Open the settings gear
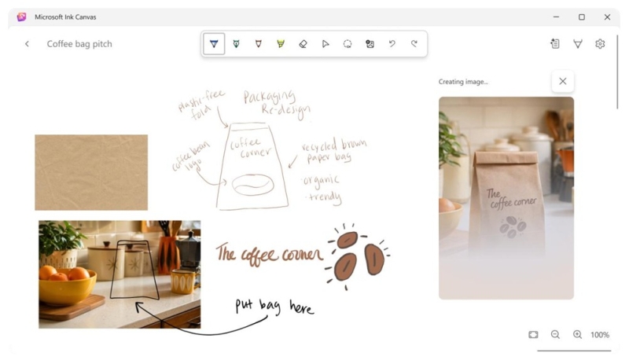This screenshot has width=629, height=364. tap(600, 44)
